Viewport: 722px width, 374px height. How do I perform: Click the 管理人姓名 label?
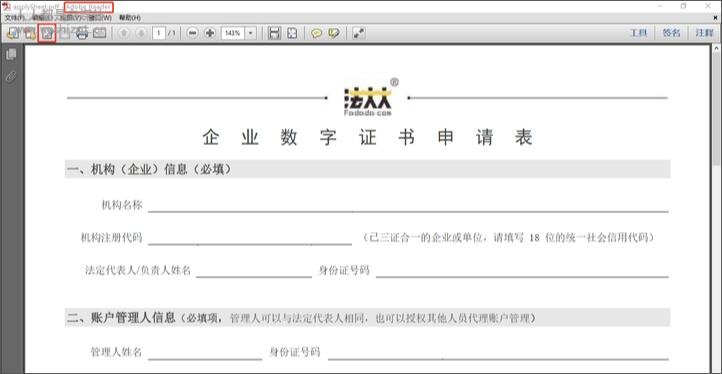[117, 353]
